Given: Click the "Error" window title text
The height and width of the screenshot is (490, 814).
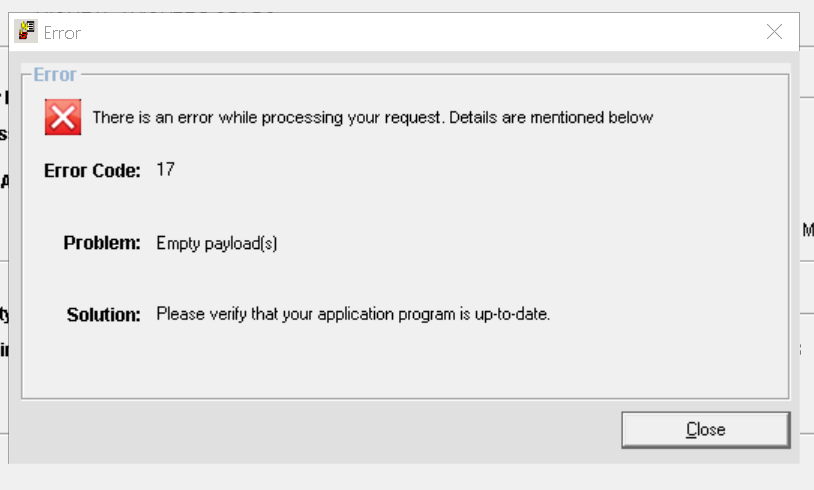Looking at the screenshot, I should click(62, 33).
